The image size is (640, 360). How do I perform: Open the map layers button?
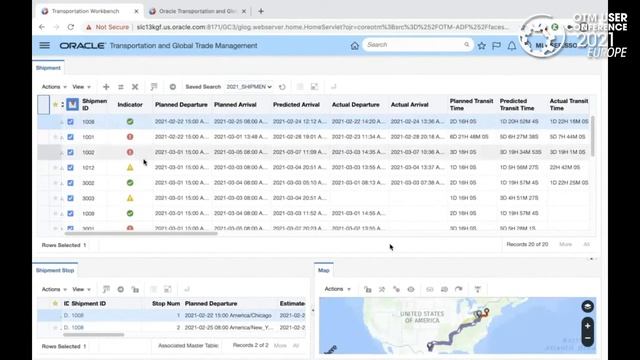(x=587, y=306)
